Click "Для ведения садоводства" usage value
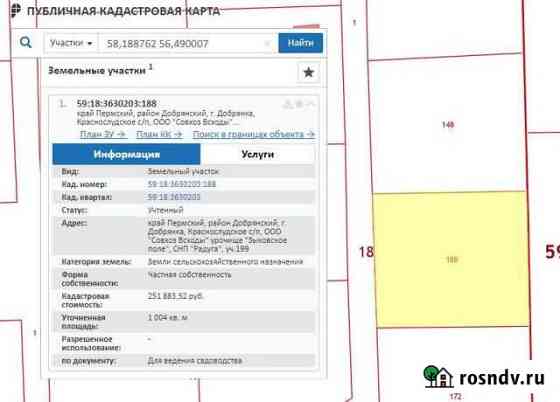This screenshot has height=402, width=560. (x=195, y=361)
